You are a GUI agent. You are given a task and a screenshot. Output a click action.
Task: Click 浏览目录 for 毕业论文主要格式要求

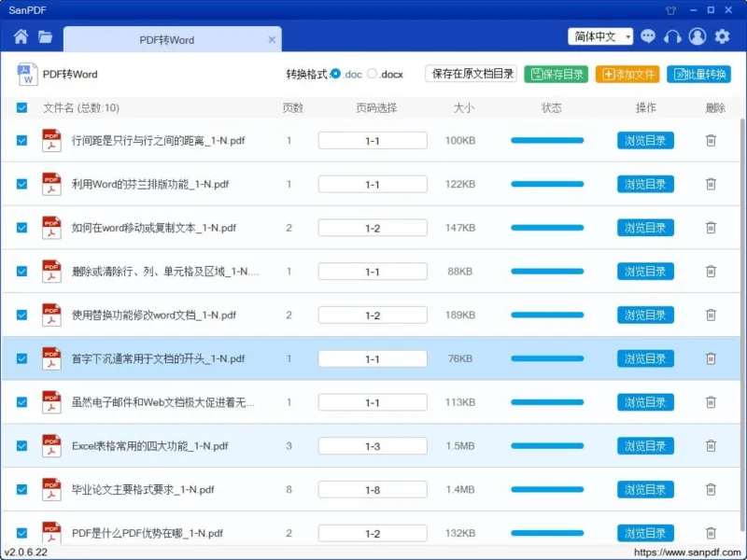coord(645,489)
